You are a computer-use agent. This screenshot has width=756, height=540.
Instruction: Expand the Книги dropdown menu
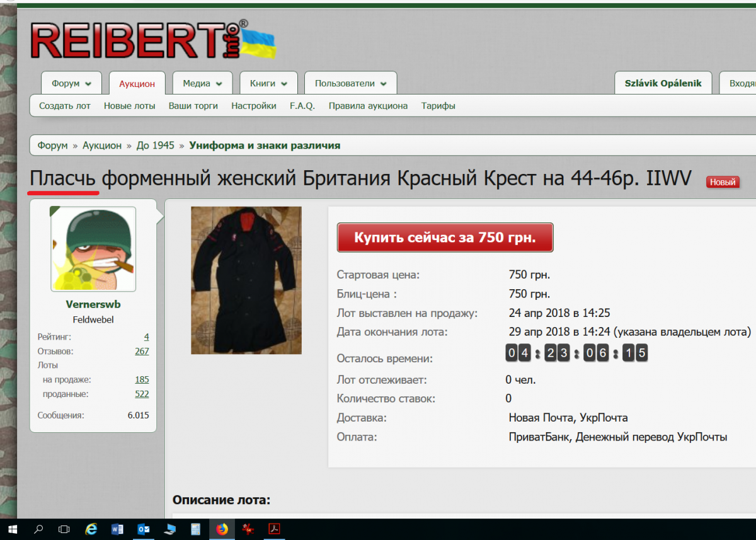(x=268, y=84)
